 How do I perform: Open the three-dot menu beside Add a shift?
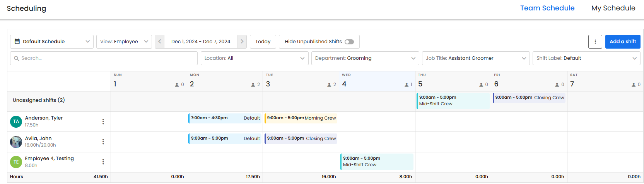(x=595, y=42)
